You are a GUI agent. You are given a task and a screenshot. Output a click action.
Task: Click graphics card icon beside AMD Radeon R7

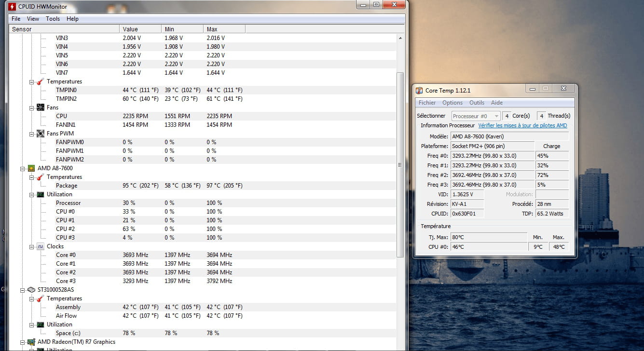pos(31,342)
